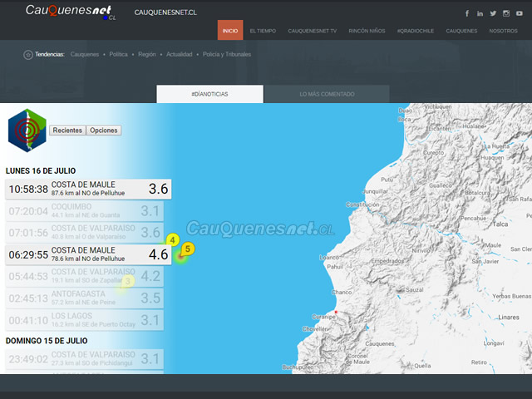The width and height of the screenshot is (532, 399).
Task: Click the hexagonal seismic logo icon
Action: point(27,131)
